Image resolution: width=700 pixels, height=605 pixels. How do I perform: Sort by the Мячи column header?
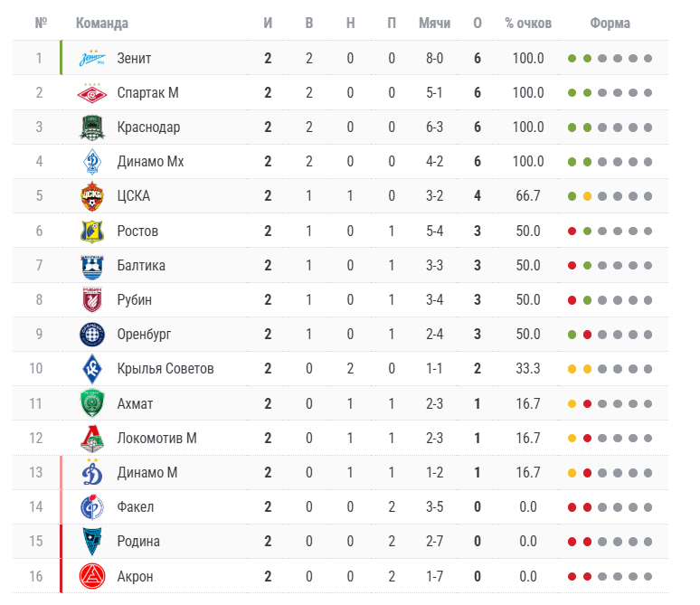click(x=434, y=23)
